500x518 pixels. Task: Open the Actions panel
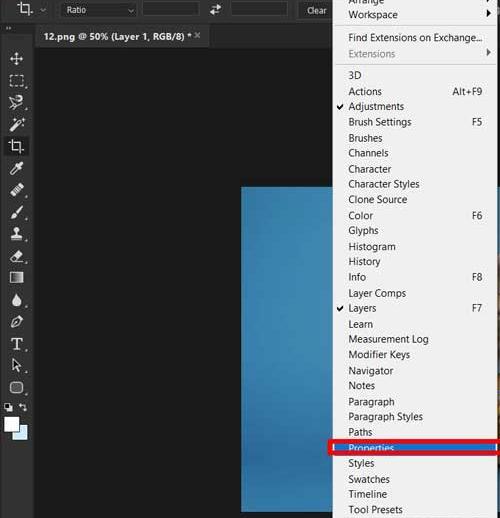click(415, 91)
